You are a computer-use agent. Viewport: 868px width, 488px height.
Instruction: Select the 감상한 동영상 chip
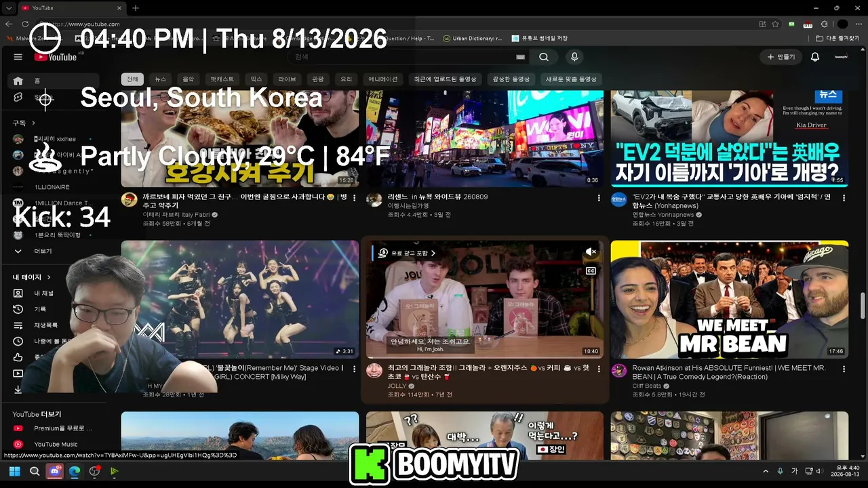511,79
